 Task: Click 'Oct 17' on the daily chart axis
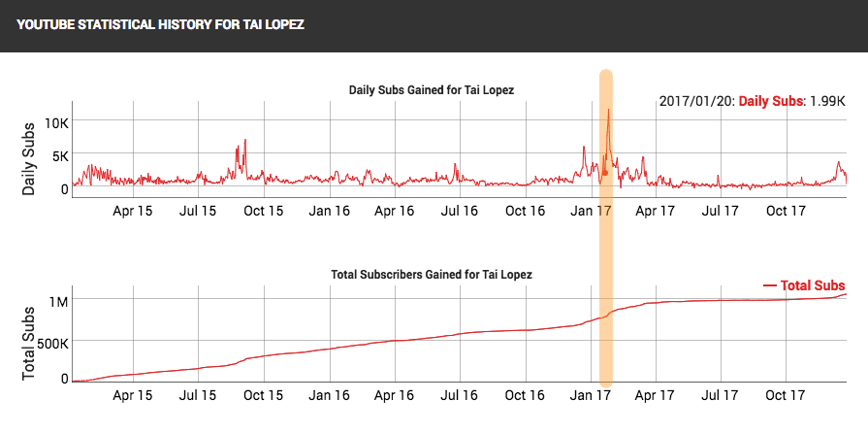pos(786,212)
